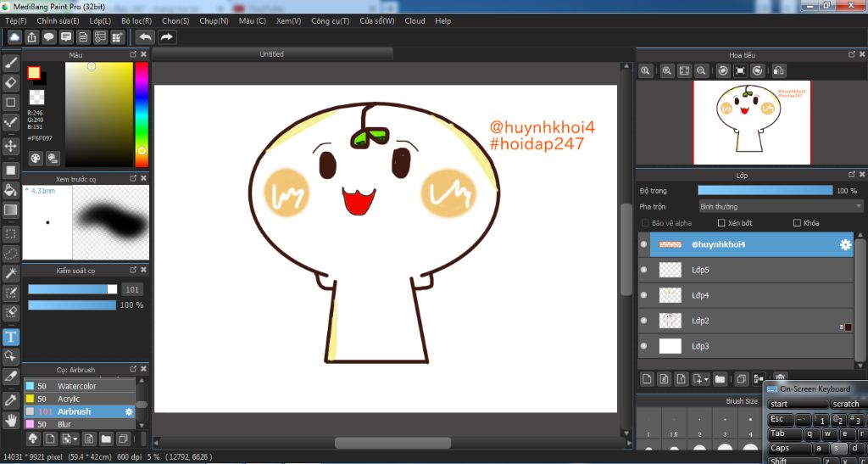Toggle visibility of layer Lớp2
The height and width of the screenshot is (464, 868).
click(643, 321)
